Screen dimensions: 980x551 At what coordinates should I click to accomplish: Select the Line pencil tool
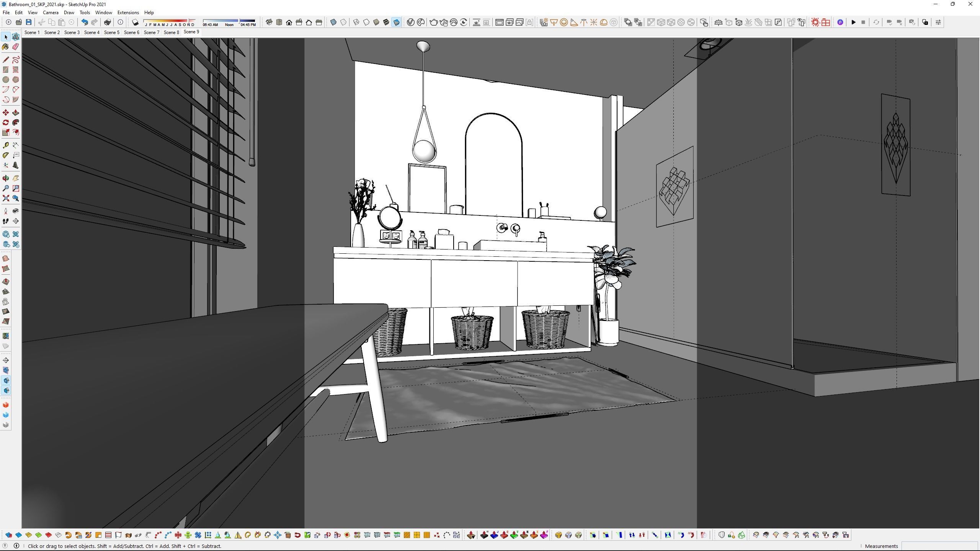click(6, 60)
